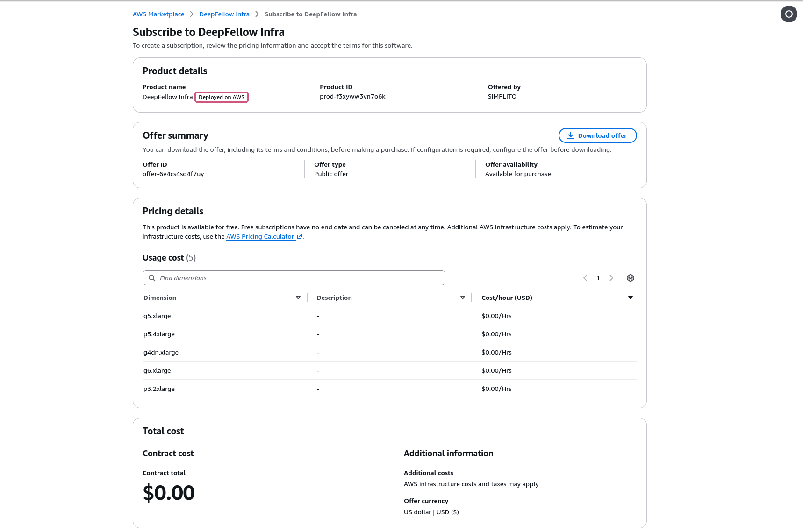Navigate to AWS Marketplace breadcrumb
This screenshot has width=803, height=532.
[x=158, y=14]
